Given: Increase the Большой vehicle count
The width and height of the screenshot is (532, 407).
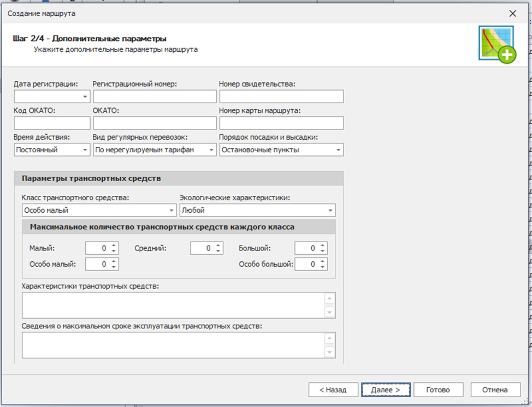Looking at the screenshot, I should (323, 246).
